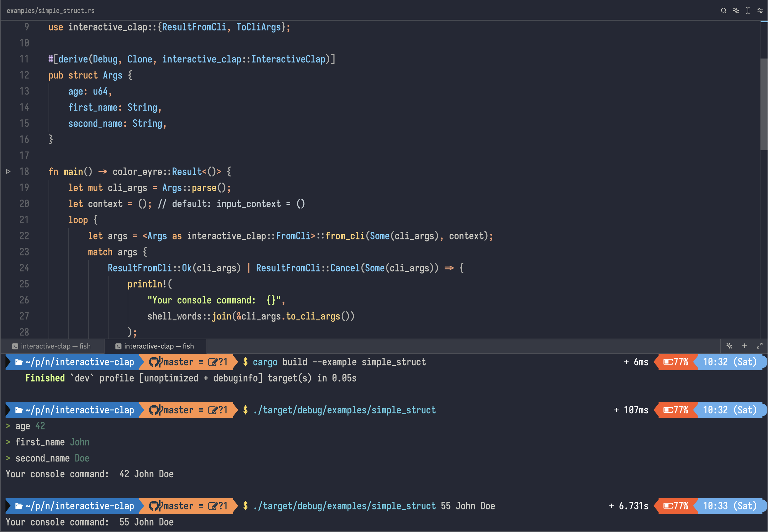Screen dimensions: 768x532
Task: Click the run triangle beside line 18
Action: 8,172
